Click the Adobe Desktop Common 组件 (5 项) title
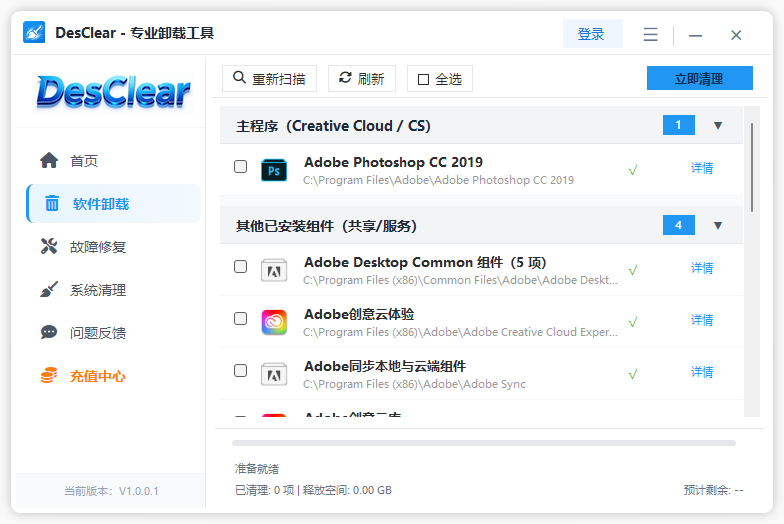The image size is (784, 524). point(425,262)
